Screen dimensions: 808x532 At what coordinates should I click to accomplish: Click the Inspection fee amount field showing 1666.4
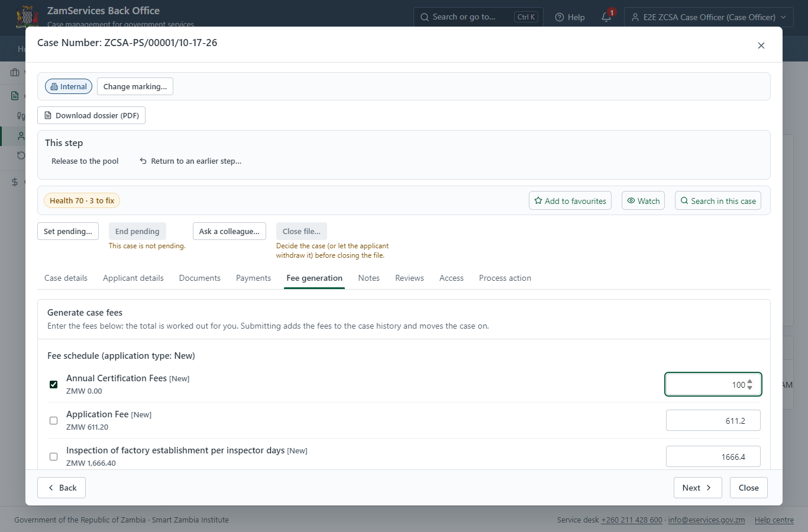tap(713, 456)
